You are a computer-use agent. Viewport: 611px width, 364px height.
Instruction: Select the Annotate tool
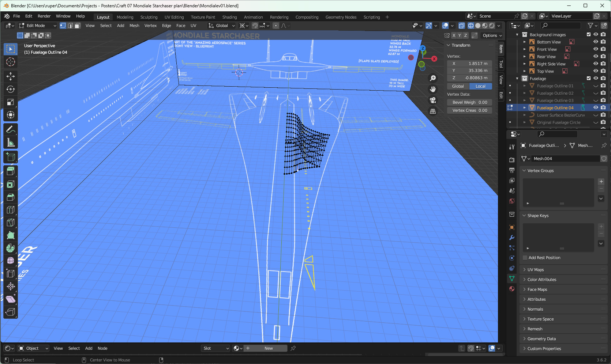pyautogui.click(x=11, y=129)
